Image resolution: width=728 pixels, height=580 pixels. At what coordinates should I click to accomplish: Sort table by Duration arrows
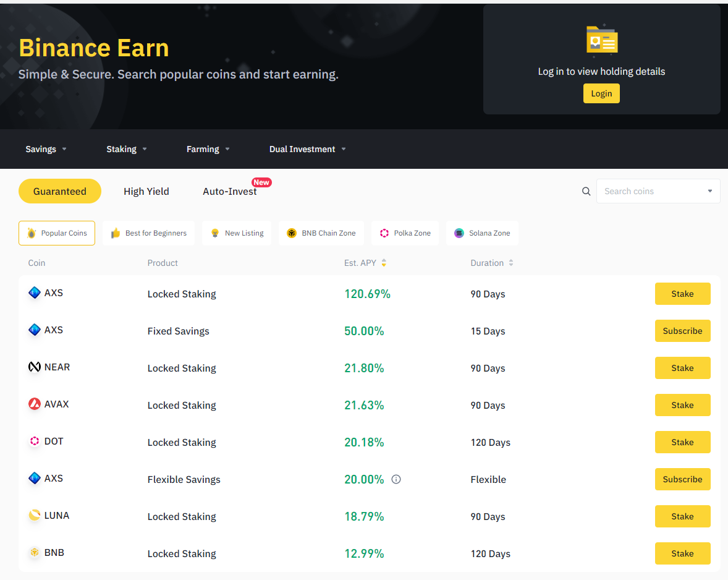510,263
